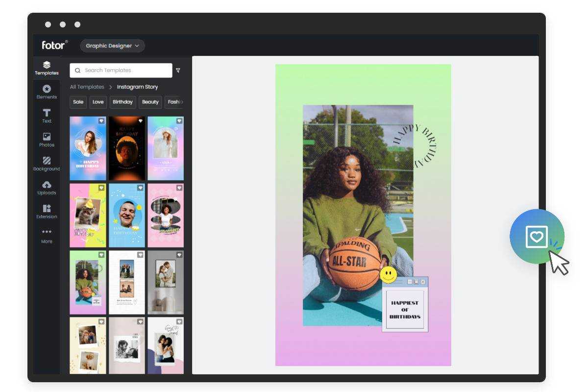Select the Text tool in sidebar
Viewport: 588px width, 392px height.
point(47,116)
